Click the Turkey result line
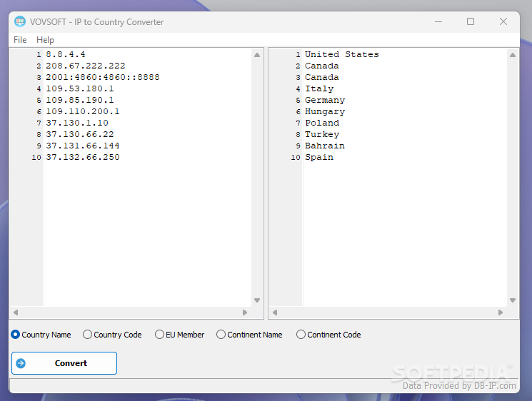Viewport: 532px width, 401px height. click(x=322, y=135)
